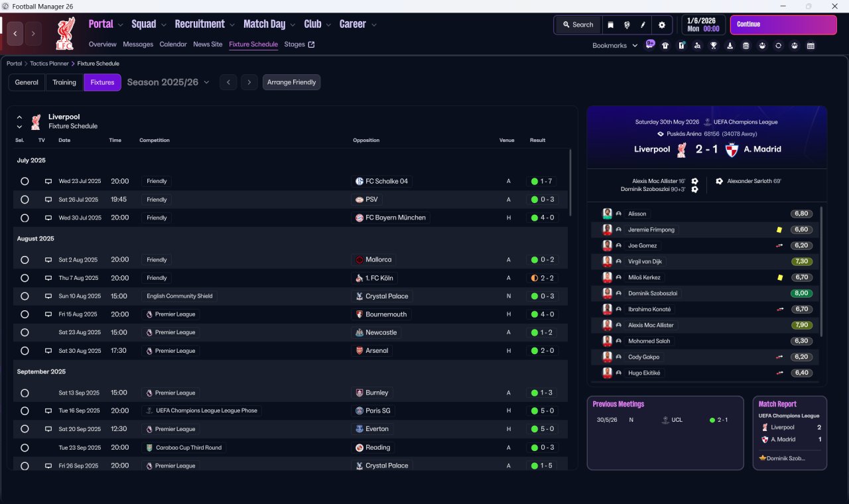Viewport: 849px width, 504px height.
Task: Click Alisson's player portrait
Action: (607, 214)
